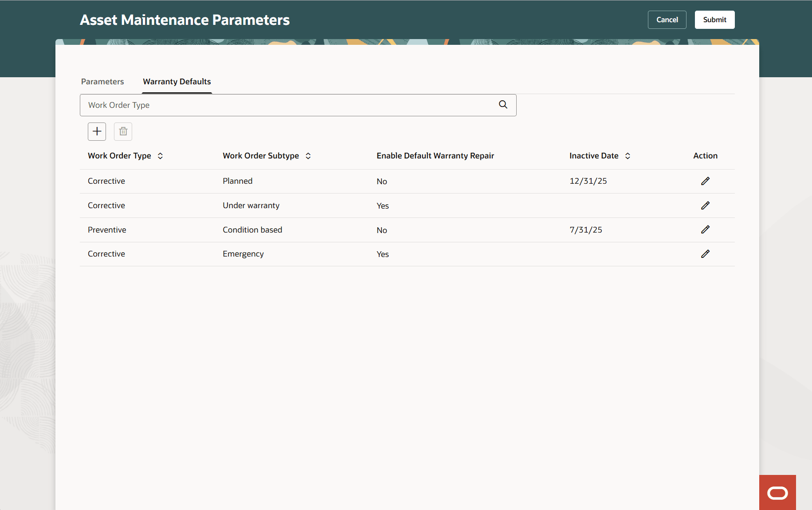Edit the Corrective Emergency row
The height and width of the screenshot is (510, 812).
705,253
